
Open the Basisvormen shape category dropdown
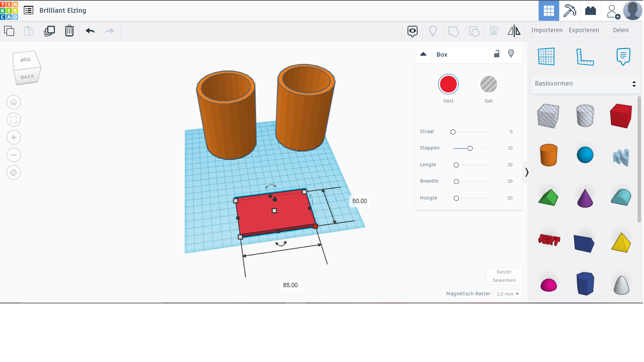tap(585, 83)
